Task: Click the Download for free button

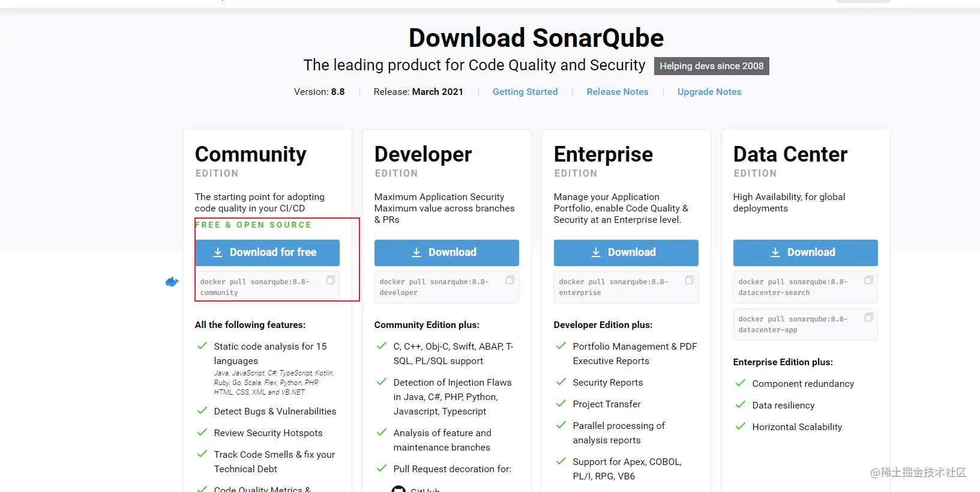Action: [267, 252]
